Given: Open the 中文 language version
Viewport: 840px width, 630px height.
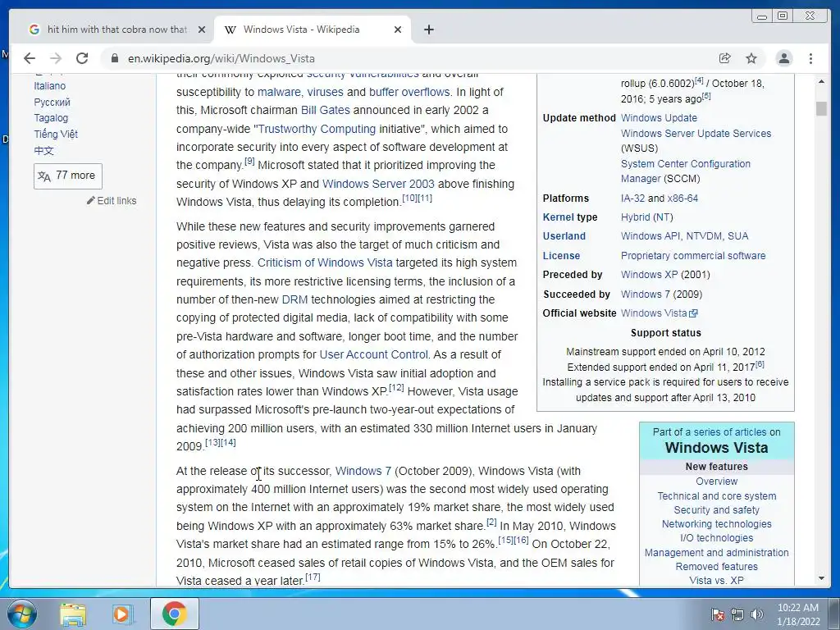Looking at the screenshot, I should (x=44, y=151).
